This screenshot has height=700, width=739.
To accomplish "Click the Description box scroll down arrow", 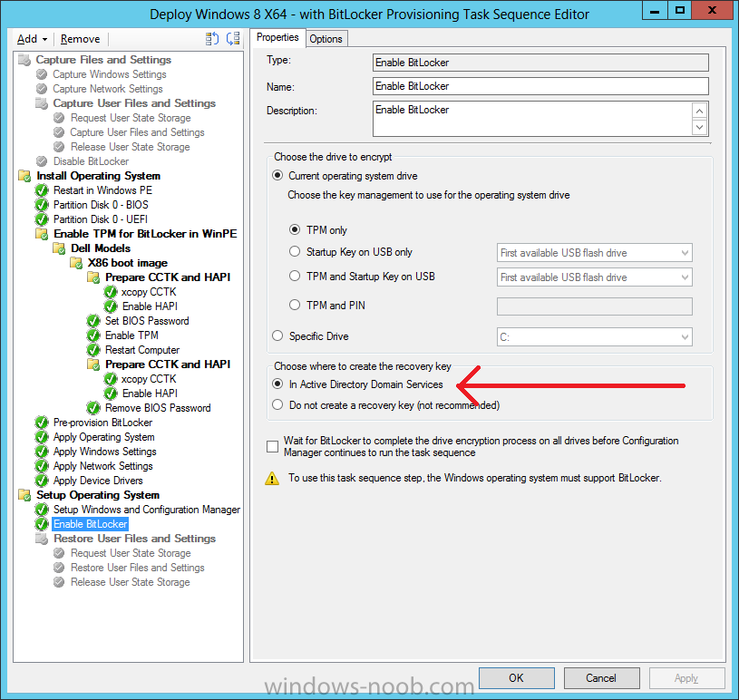I will (x=699, y=127).
